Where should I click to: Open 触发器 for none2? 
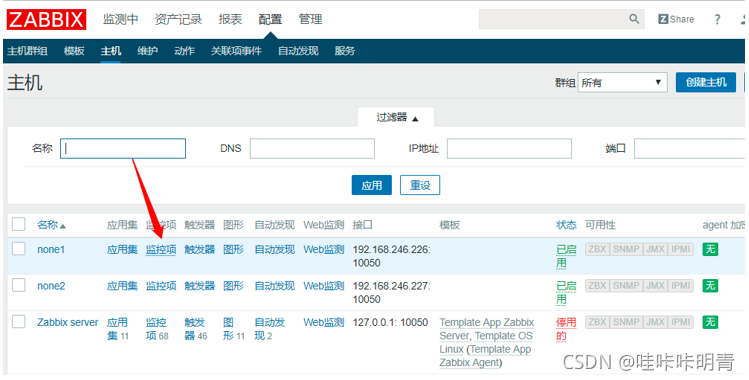(x=200, y=285)
